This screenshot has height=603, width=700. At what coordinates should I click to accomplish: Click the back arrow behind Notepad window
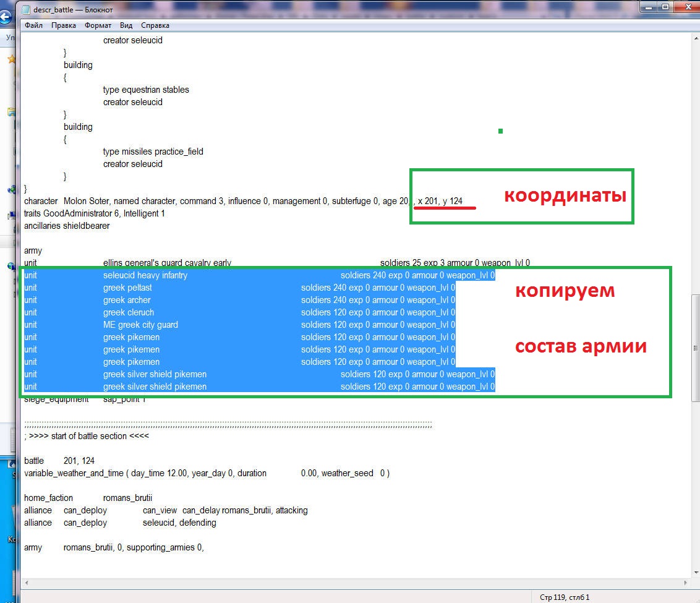(6, 19)
